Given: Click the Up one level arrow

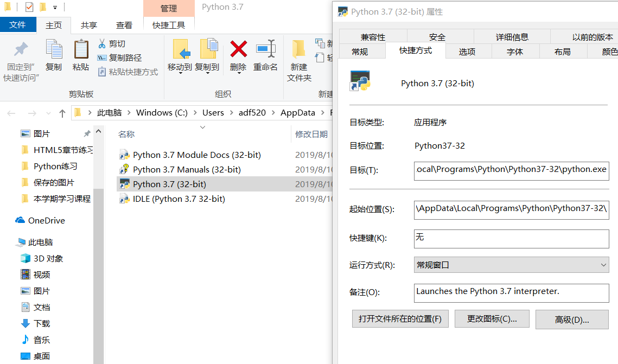Looking at the screenshot, I should pyautogui.click(x=62, y=113).
